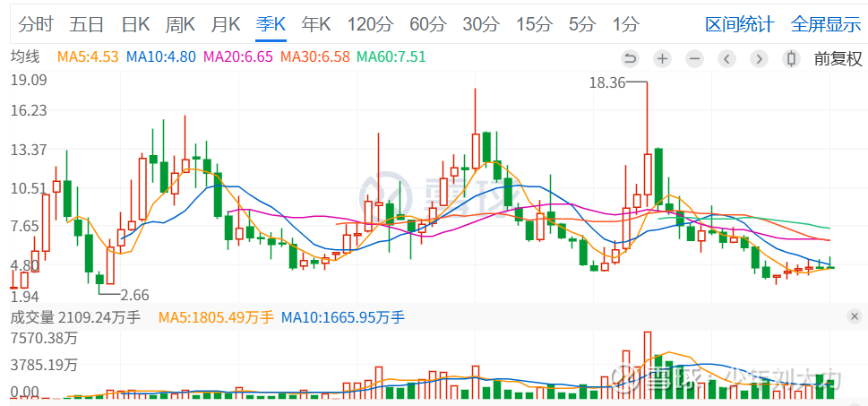868x406 pixels.
Task: Click the 7.65 price axis label
Action: [25, 226]
